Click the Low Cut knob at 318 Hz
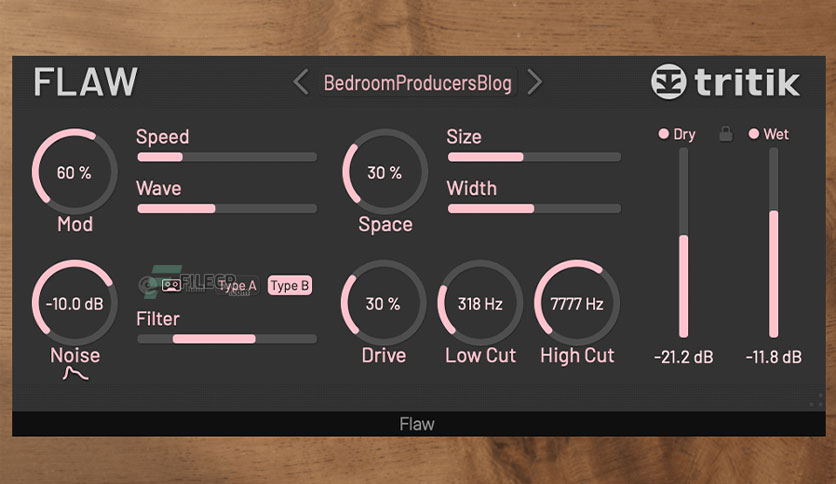 tap(480, 303)
